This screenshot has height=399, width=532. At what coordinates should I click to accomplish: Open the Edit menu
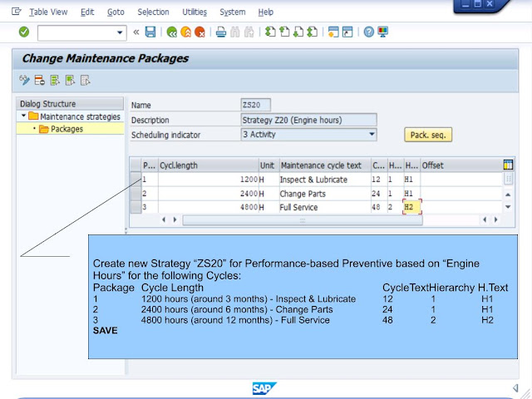coord(87,12)
